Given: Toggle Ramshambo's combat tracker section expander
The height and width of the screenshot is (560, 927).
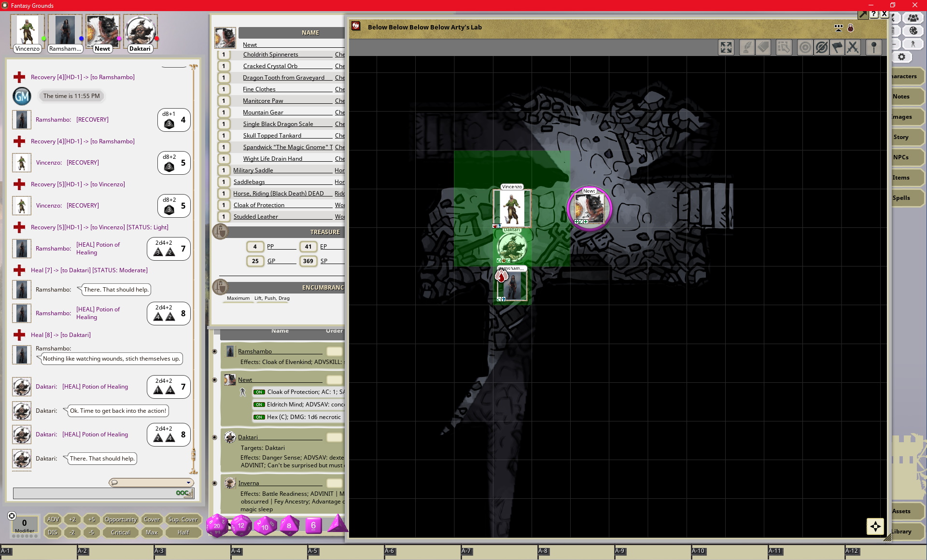Looking at the screenshot, I should click(214, 351).
